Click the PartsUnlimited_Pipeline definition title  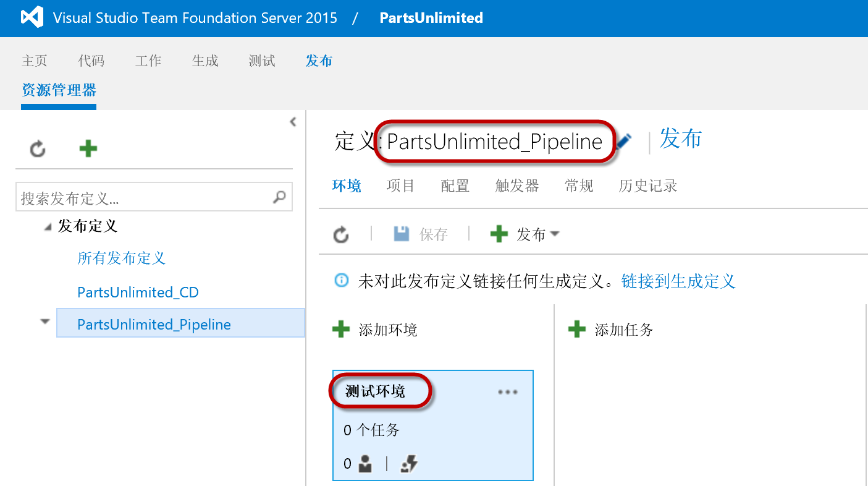point(494,142)
